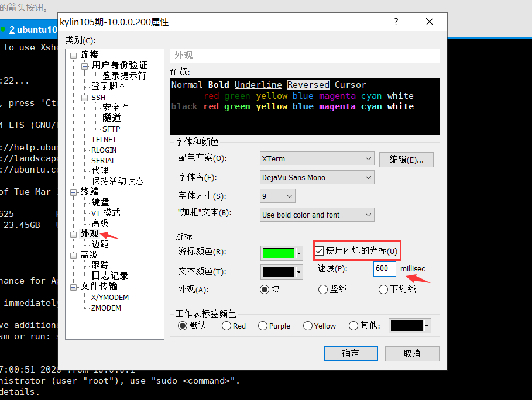Open the 代理 settings page
Image resolution: width=532 pixels, height=400 pixels.
(x=99, y=171)
